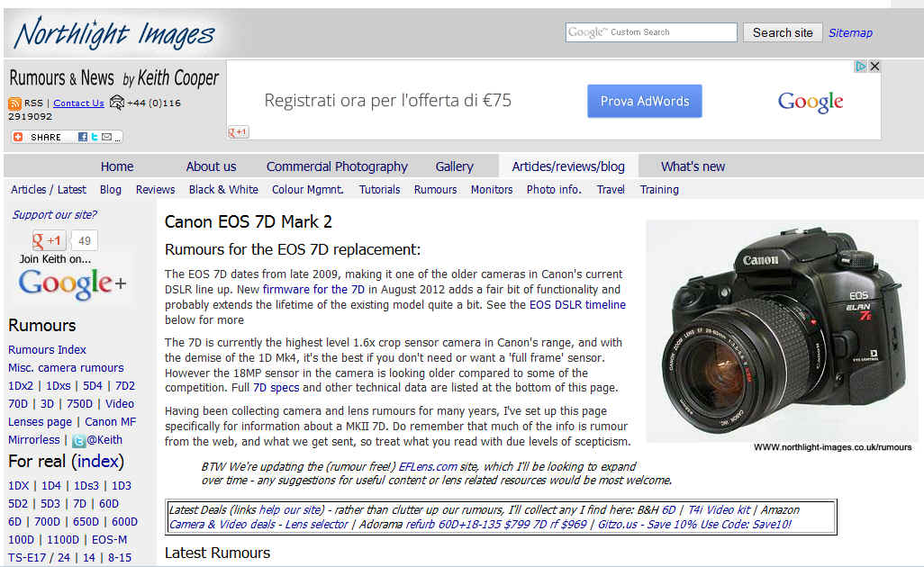This screenshot has width=924, height=567.
Task: Open the Colour Mgmnt. submenu item
Action: (x=308, y=190)
